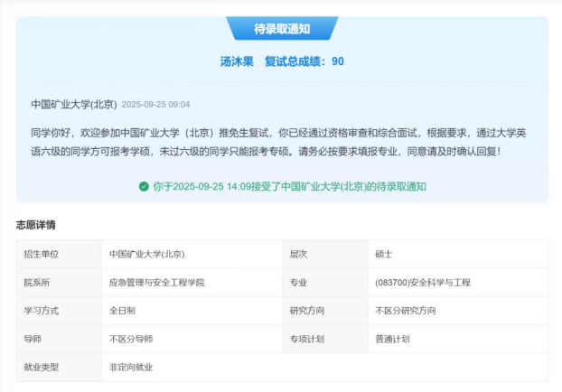Click sender name above the notification message
Image resolution: width=562 pixels, height=392 pixels.
73,104
